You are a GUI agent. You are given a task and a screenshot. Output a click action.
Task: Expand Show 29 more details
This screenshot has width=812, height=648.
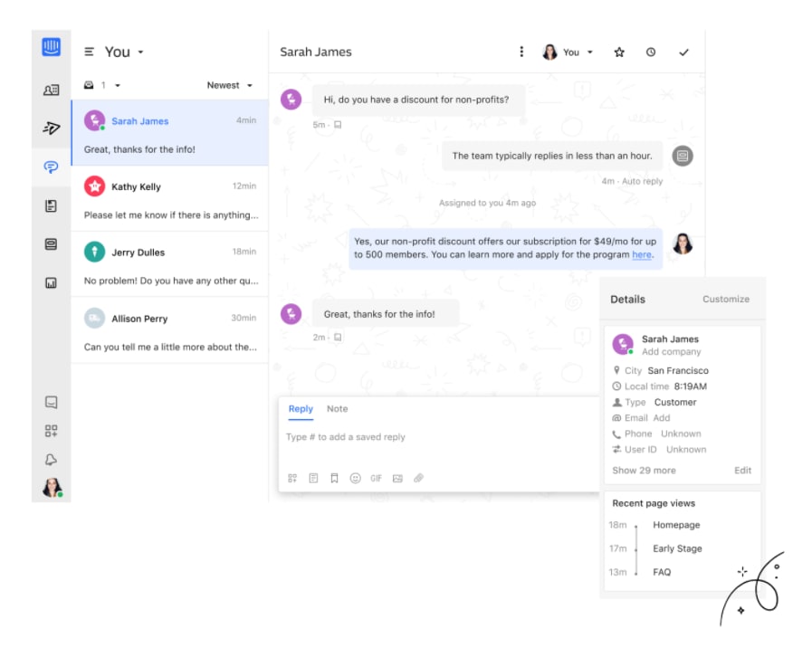point(644,471)
